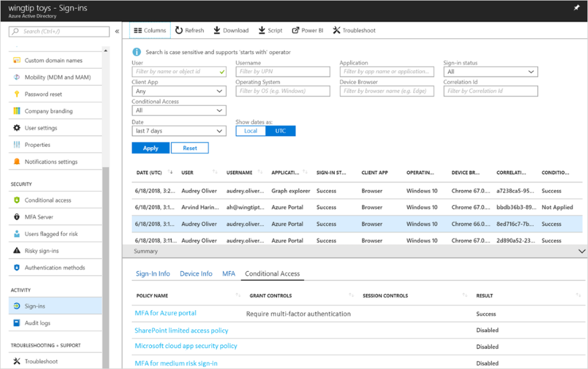Click the sidebar scroll-up arrow

point(106,51)
